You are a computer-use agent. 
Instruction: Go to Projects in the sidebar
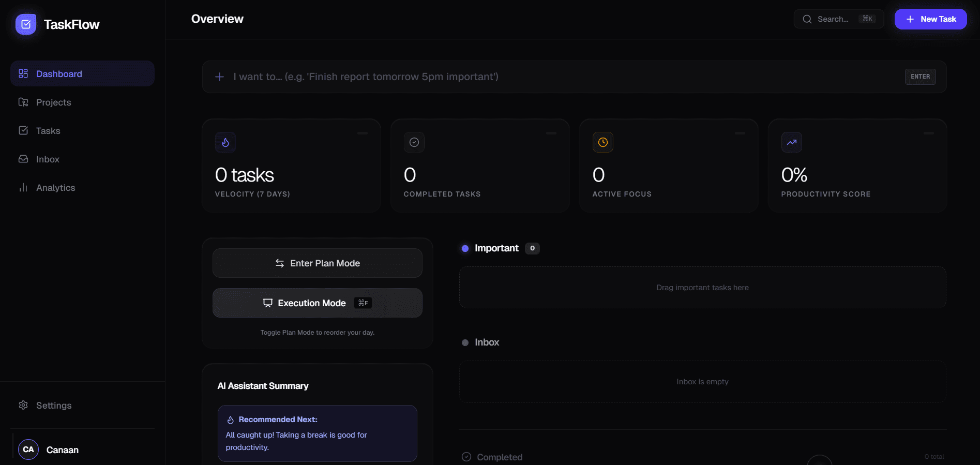point(82,102)
